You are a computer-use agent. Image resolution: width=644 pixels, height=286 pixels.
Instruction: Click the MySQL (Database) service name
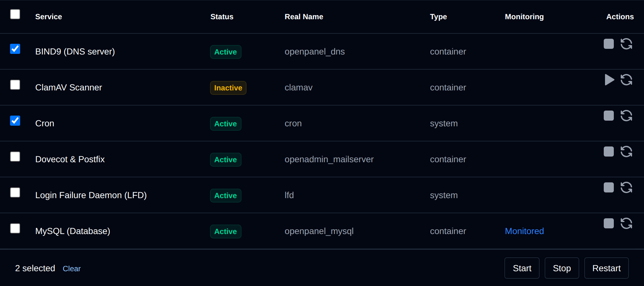(73, 231)
